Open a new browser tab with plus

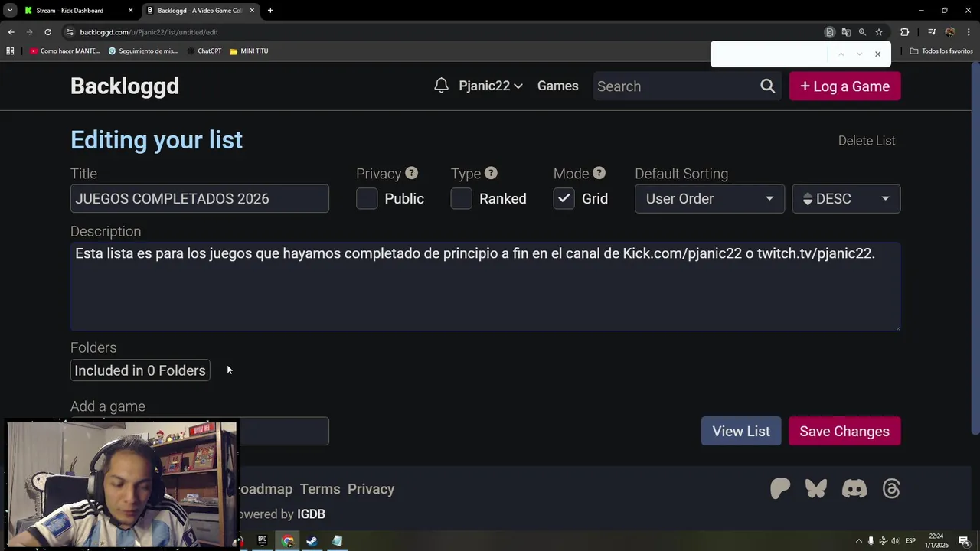click(x=270, y=11)
